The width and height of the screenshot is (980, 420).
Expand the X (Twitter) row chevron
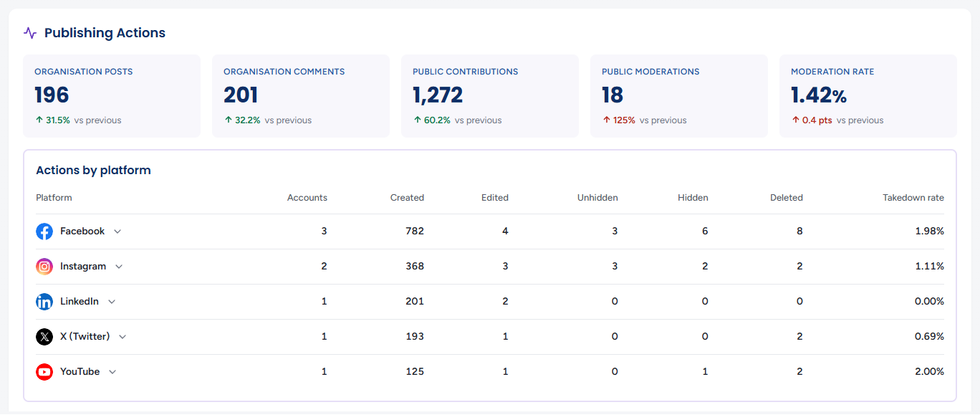[x=123, y=337]
